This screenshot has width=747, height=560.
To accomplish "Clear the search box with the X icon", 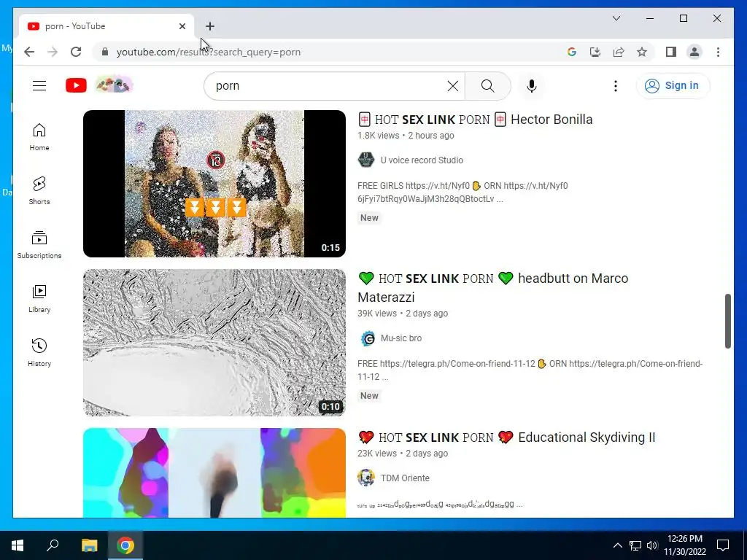I will 453,86.
